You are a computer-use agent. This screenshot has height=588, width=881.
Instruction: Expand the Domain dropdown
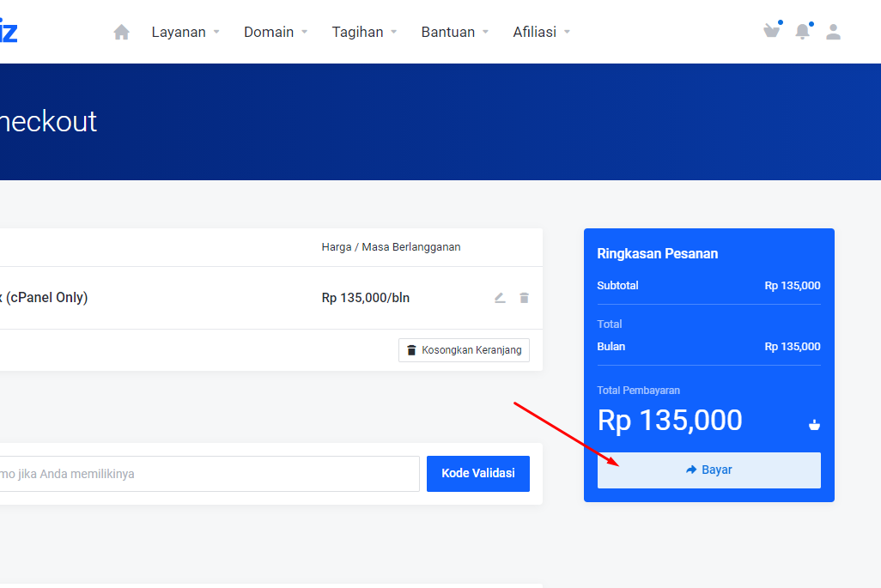[x=276, y=32]
